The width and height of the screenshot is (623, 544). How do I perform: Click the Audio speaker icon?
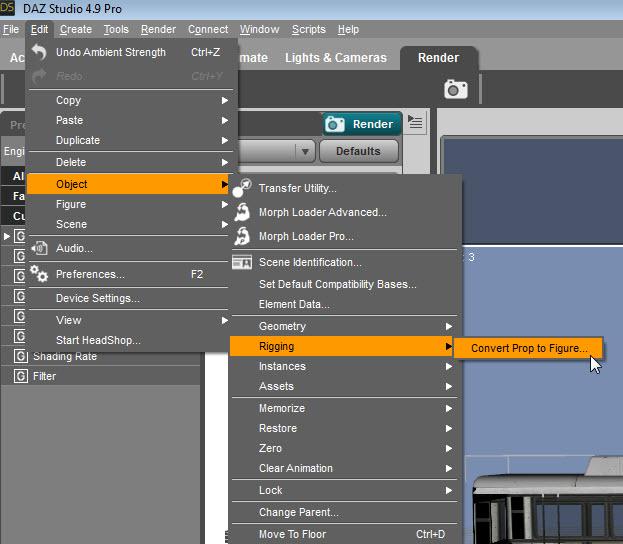click(40, 248)
